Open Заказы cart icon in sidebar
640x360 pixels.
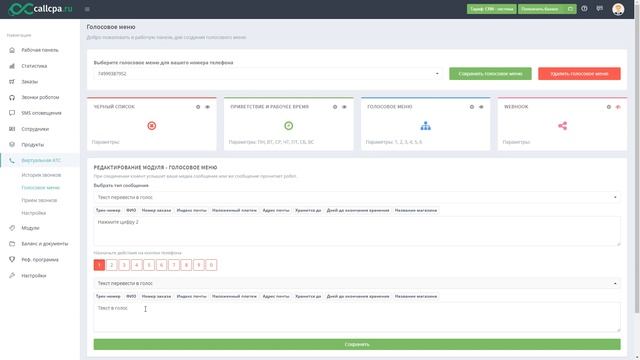(x=12, y=82)
